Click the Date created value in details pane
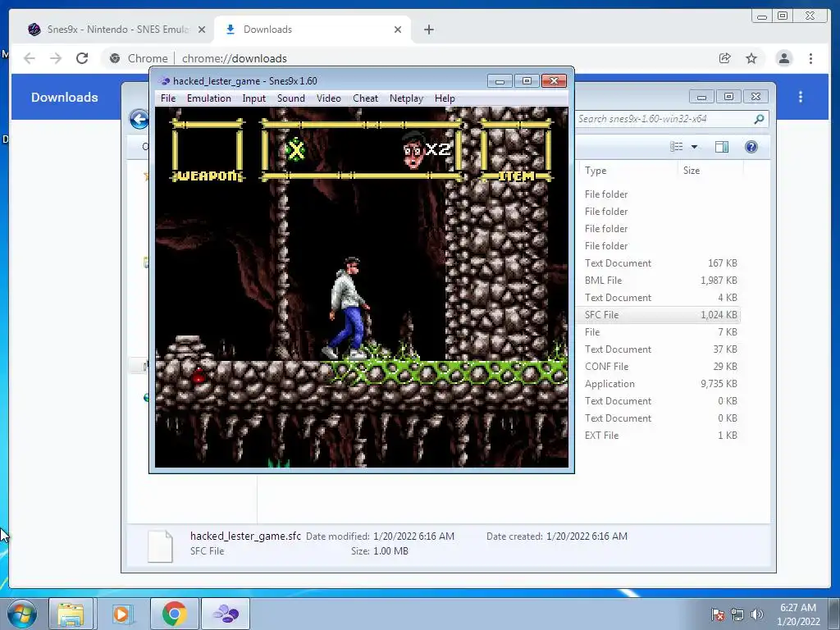The height and width of the screenshot is (630, 840). 587,536
